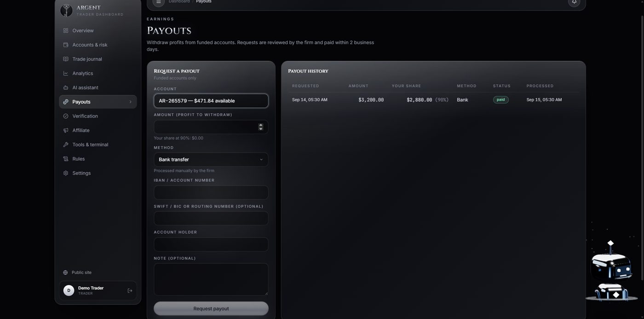
Task: Click the amount field stepper arrows
Action: tap(261, 127)
